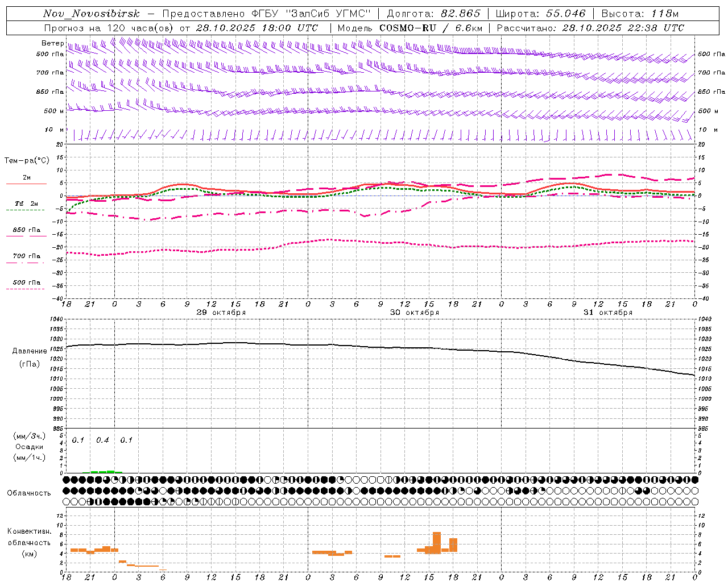Click the Тем-ра(°C) temperature panel label
This screenshot has height=582, width=728.
tap(27, 161)
